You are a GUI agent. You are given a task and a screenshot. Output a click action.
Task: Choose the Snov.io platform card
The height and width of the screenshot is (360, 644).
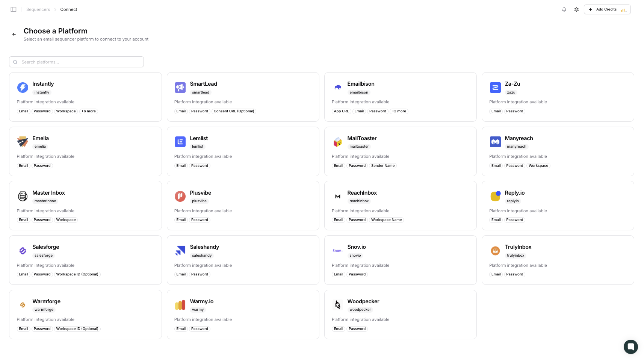[x=400, y=260]
